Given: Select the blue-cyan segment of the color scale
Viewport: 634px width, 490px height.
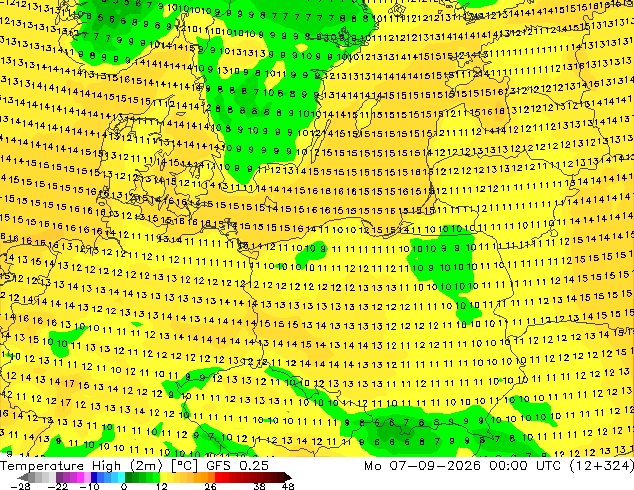Looking at the screenshot, I should [x=108, y=477].
